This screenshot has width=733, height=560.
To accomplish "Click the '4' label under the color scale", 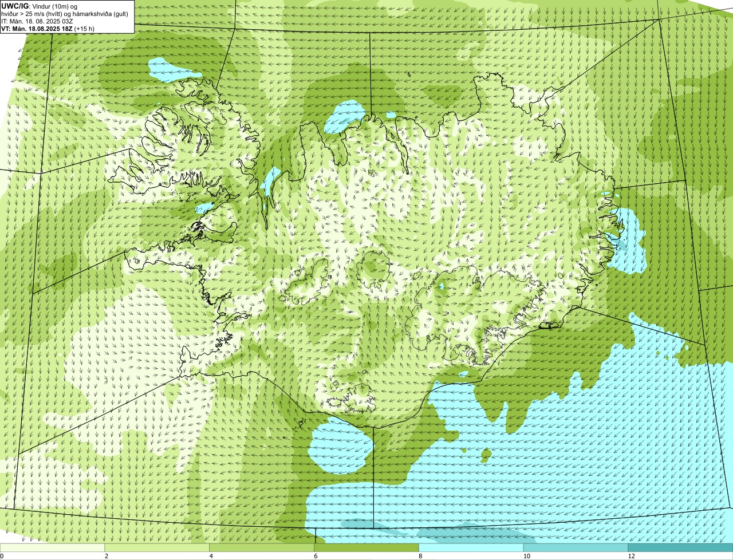I will click(211, 556).
